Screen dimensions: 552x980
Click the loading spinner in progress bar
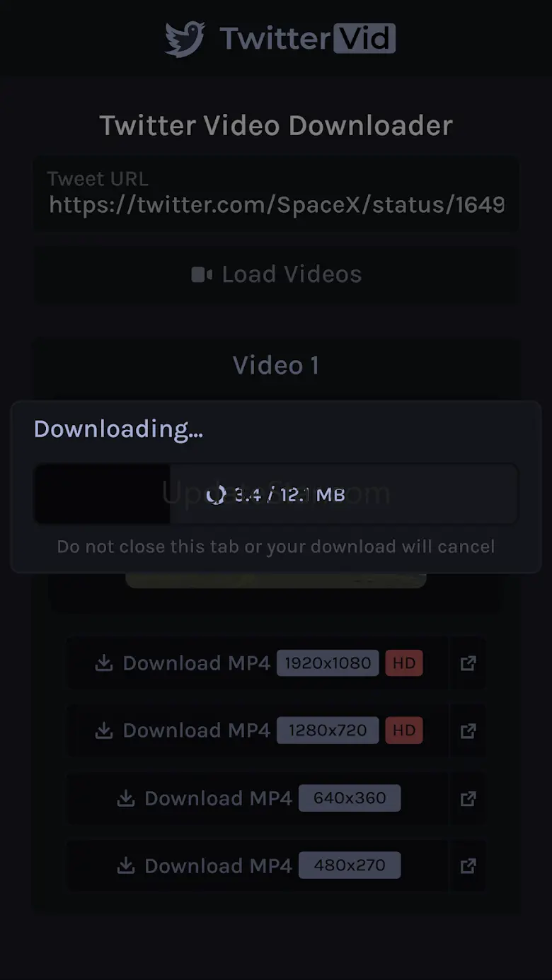tap(216, 494)
